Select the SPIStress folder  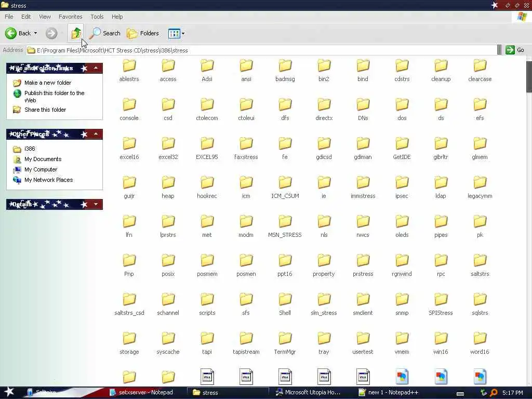click(441, 305)
